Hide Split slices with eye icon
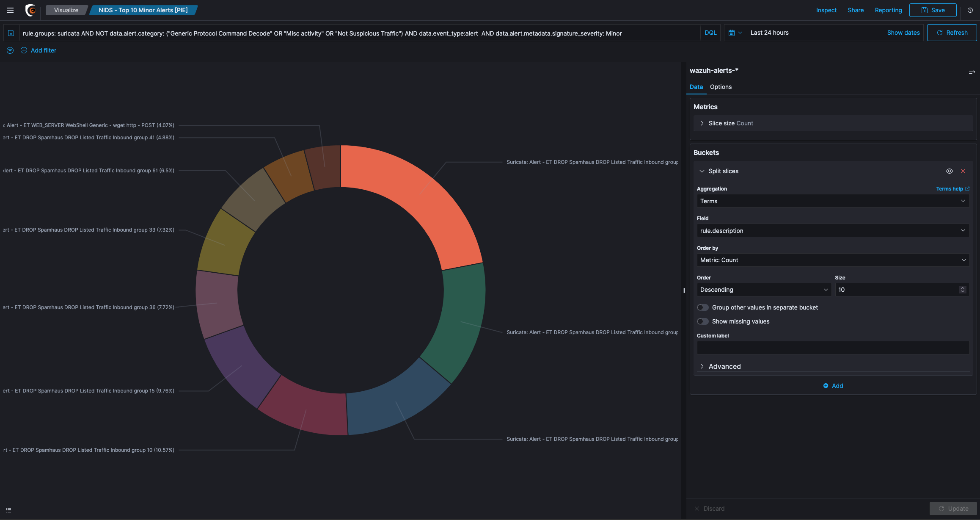The width and height of the screenshot is (980, 520). pyautogui.click(x=949, y=171)
